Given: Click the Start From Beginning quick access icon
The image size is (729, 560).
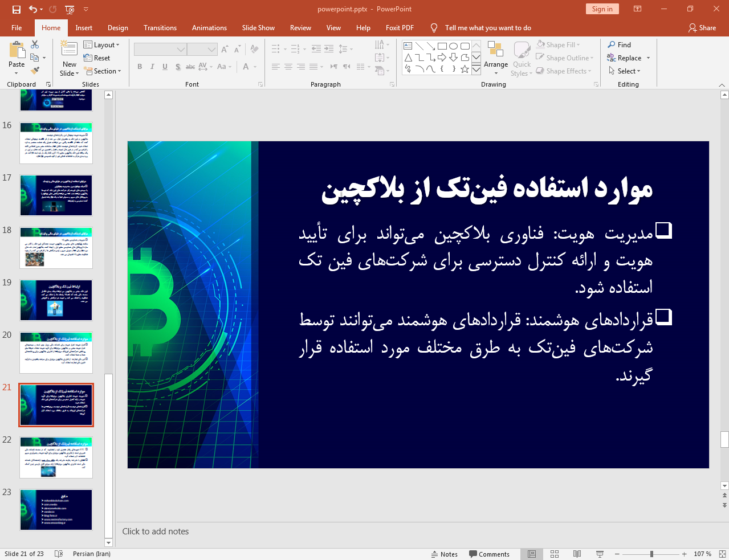Looking at the screenshot, I should pyautogui.click(x=70, y=9).
